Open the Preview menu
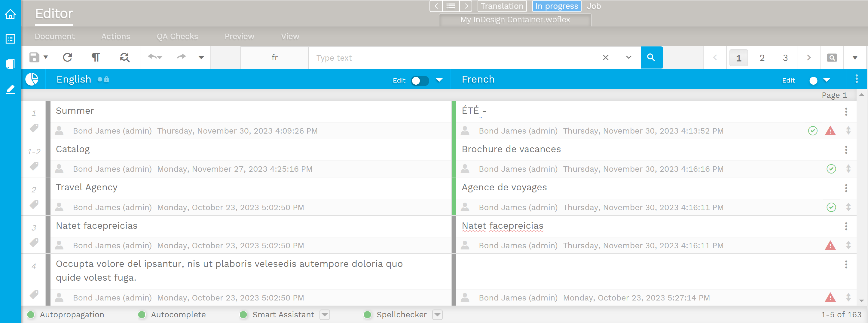Image resolution: width=868 pixels, height=323 pixels. point(239,36)
